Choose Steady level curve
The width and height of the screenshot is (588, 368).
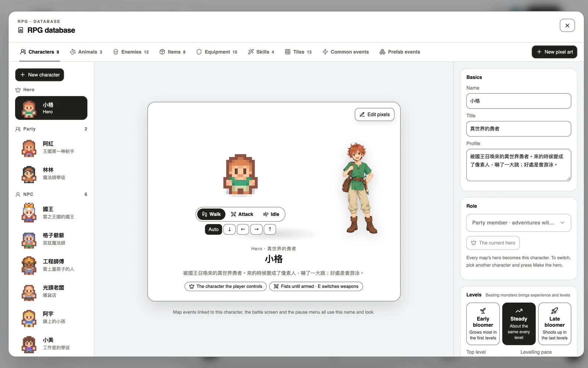pos(519,324)
